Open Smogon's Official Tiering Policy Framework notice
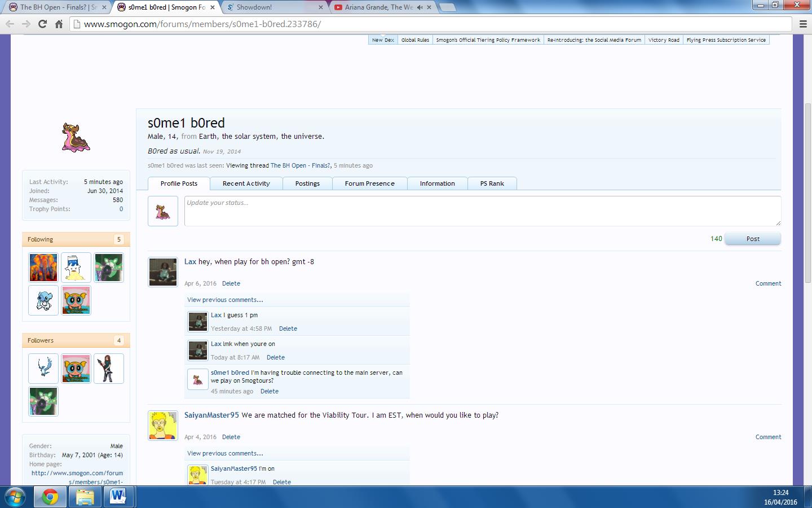The image size is (812, 508). pos(488,40)
